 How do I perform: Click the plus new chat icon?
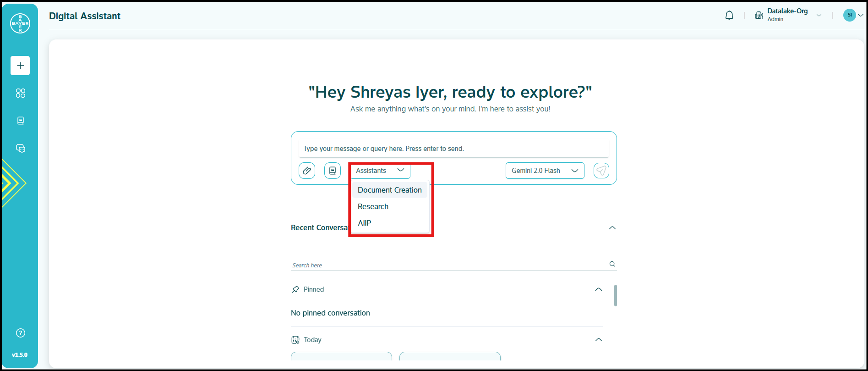[20, 66]
